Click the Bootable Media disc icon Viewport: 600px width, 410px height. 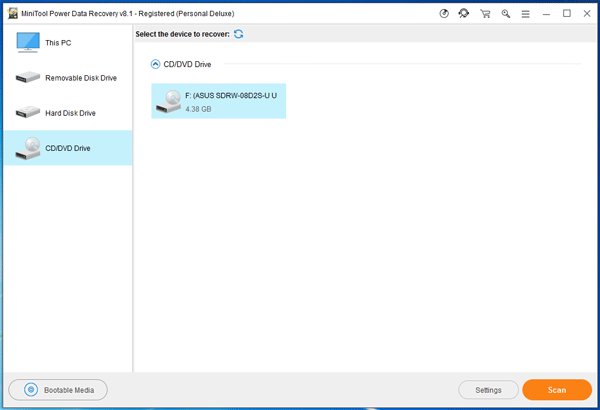point(31,390)
